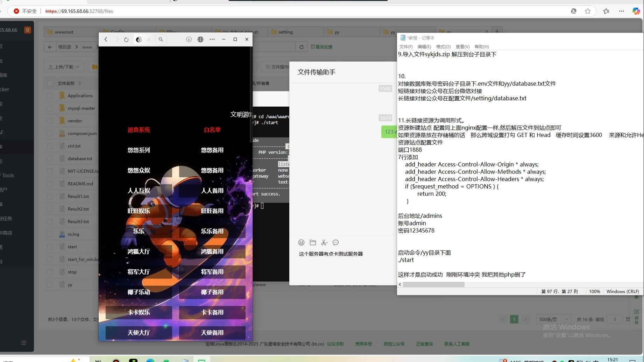The width and height of the screenshot is (644, 362).
Task: Click the taskbar clock showing 15:21
Action: point(613,360)
